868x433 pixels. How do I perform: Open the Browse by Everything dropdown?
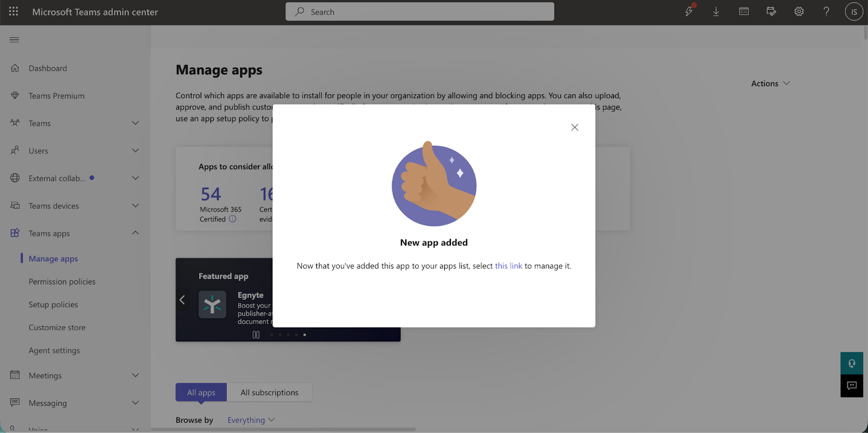click(x=251, y=420)
